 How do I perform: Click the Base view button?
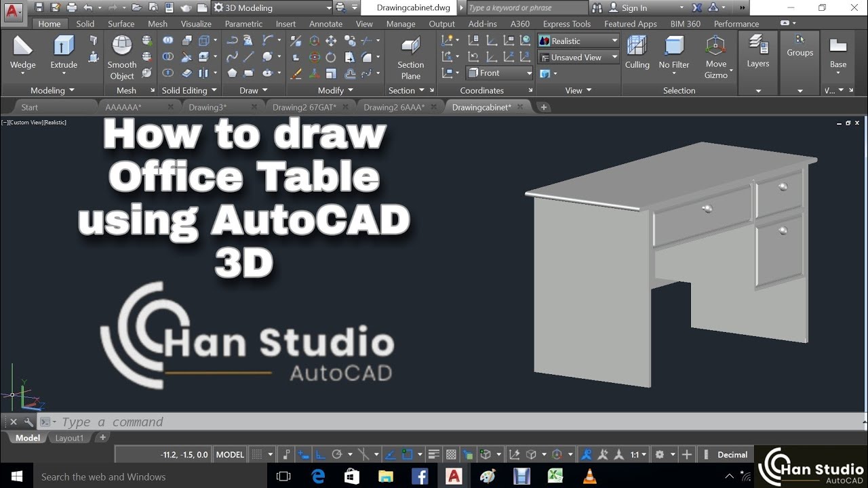tap(838, 53)
